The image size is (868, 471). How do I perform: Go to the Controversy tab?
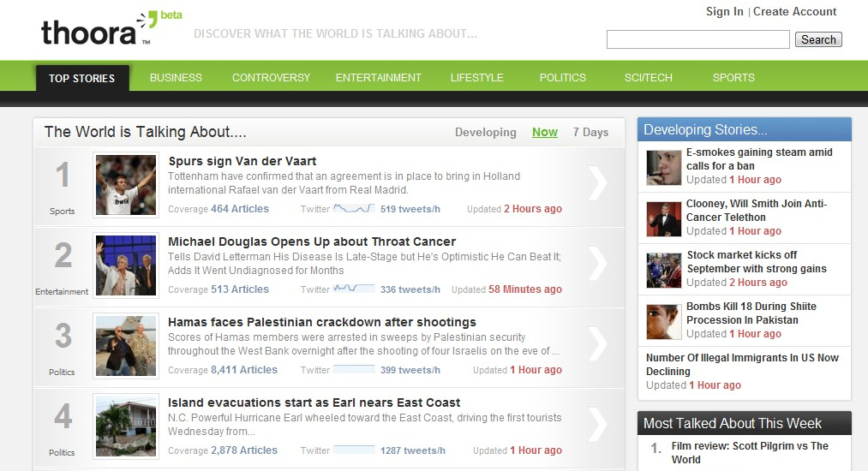[272, 77]
